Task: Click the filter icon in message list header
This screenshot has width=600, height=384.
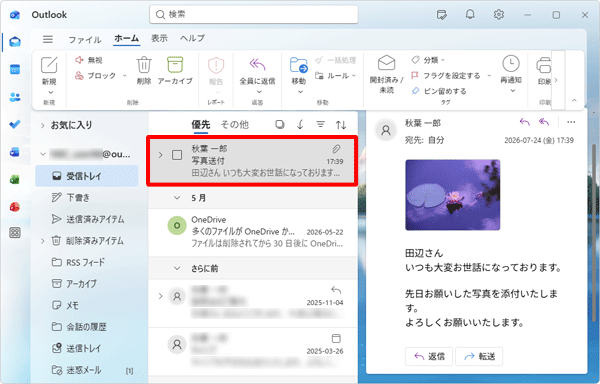Action: click(320, 124)
